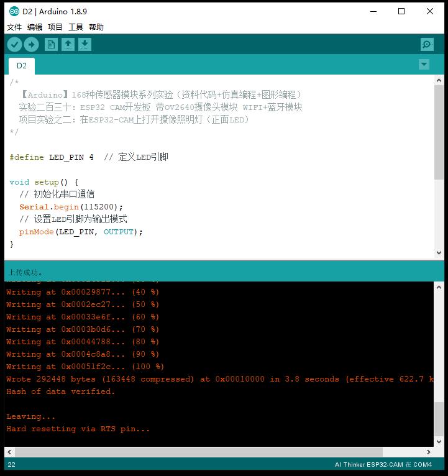The height and width of the screenshot is (476, 448).
Task: Open the 项目 menu
Action: [x=55, y=27]
